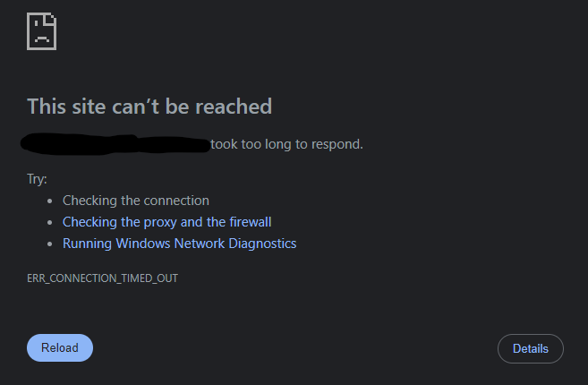Click the word "firewall" in the proxy link

pos(250,222)
